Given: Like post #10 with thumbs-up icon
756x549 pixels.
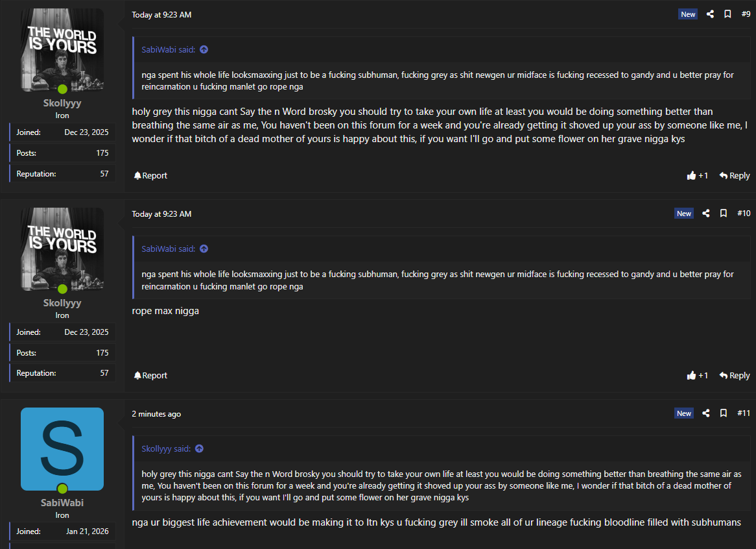Looking at the screenshot, I should click(692, 376).
